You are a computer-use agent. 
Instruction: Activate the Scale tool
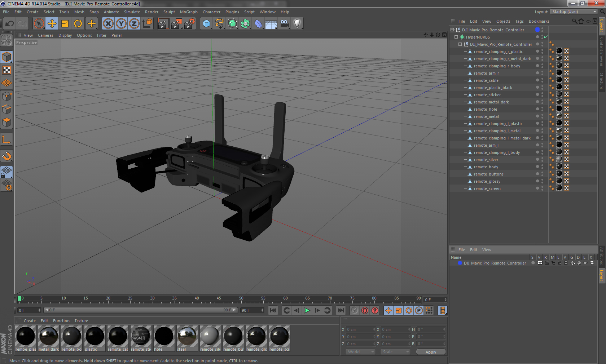(x=65, y=24)
